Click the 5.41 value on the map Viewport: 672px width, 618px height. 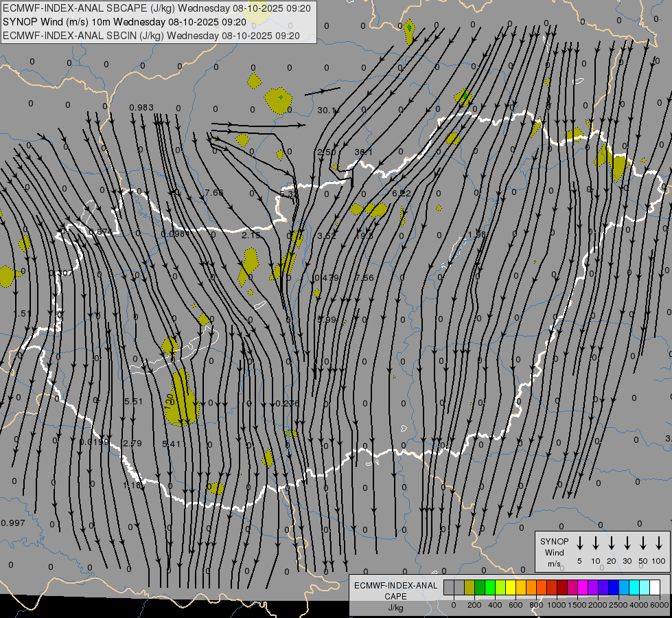pyautogui.click(x=172, y=444)
